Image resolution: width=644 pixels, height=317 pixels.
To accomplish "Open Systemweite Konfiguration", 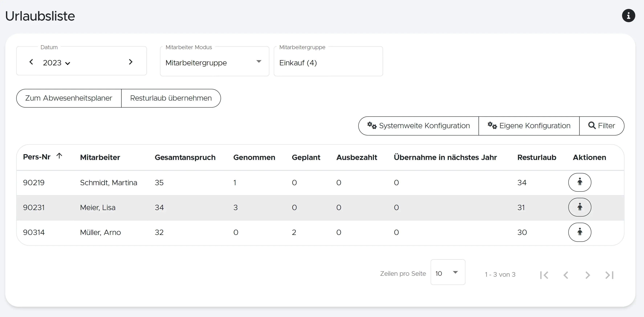I will coord(419,126).
